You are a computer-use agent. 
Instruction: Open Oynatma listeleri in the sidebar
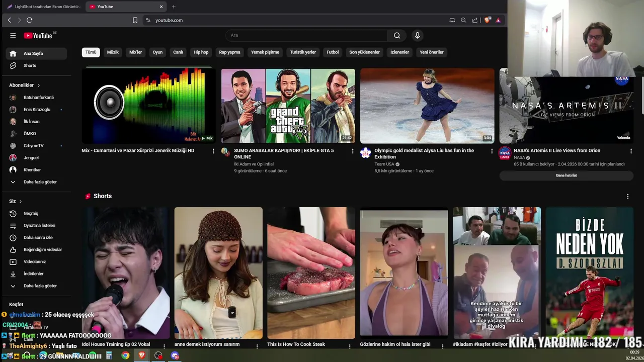(37, 225)
